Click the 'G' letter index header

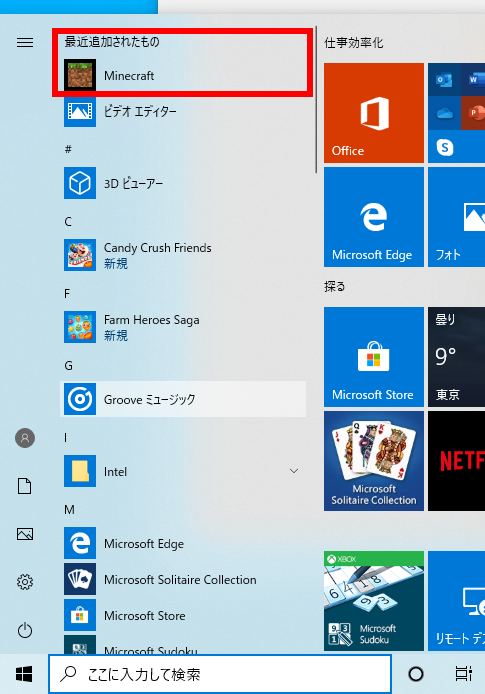69,366
